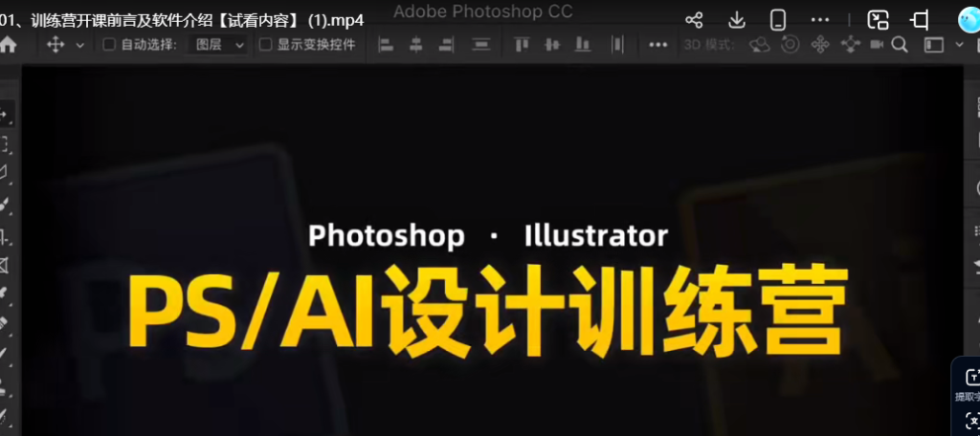Click the align horizontal centers icon

pyautogui.click(x=415, y=44)
